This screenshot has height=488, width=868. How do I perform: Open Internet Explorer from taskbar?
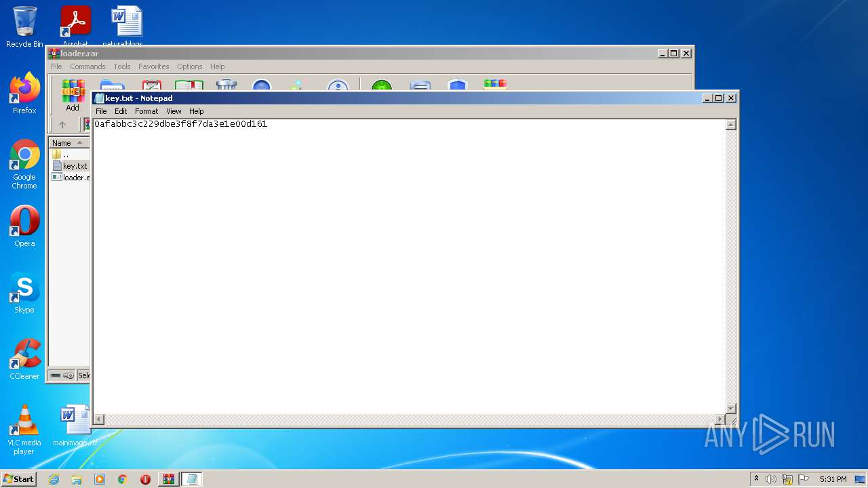click(54, 479)
